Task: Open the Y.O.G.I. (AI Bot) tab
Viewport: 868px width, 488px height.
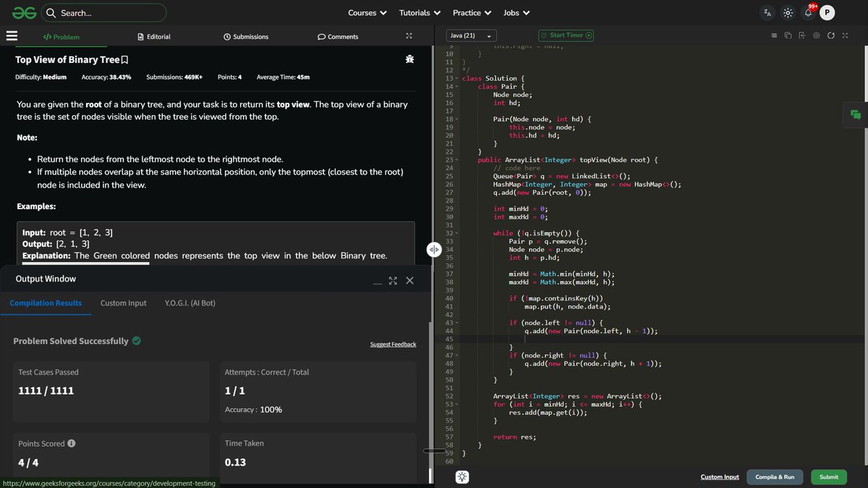Action: pos(190,303)
